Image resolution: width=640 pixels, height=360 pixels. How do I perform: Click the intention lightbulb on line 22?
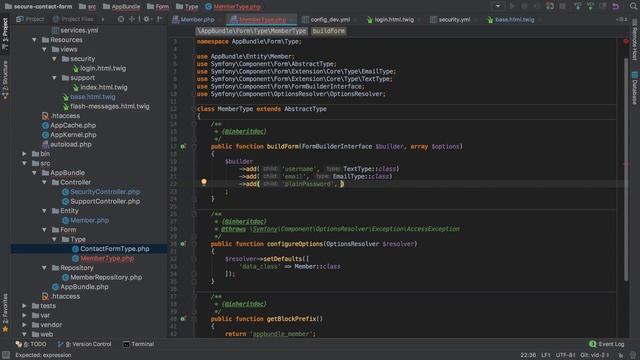point(204,182)
